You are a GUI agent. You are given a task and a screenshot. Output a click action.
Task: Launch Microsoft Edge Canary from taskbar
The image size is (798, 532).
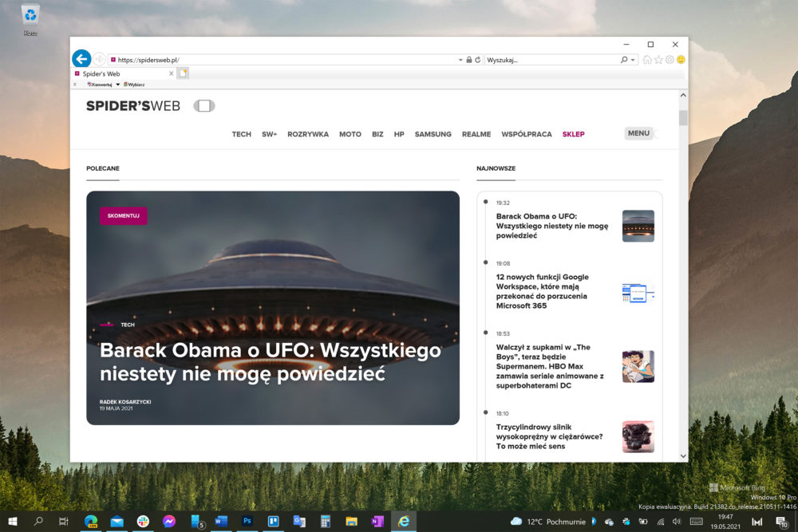point(91,522)
